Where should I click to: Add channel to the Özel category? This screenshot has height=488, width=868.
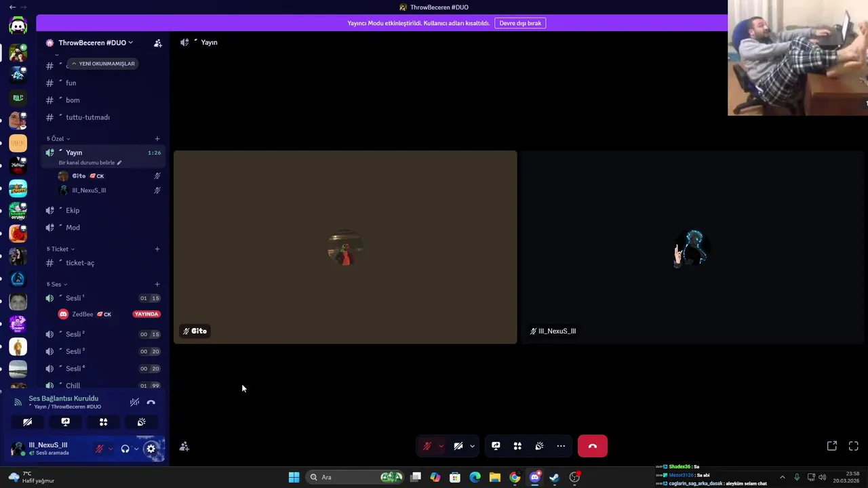pos(157,139)
